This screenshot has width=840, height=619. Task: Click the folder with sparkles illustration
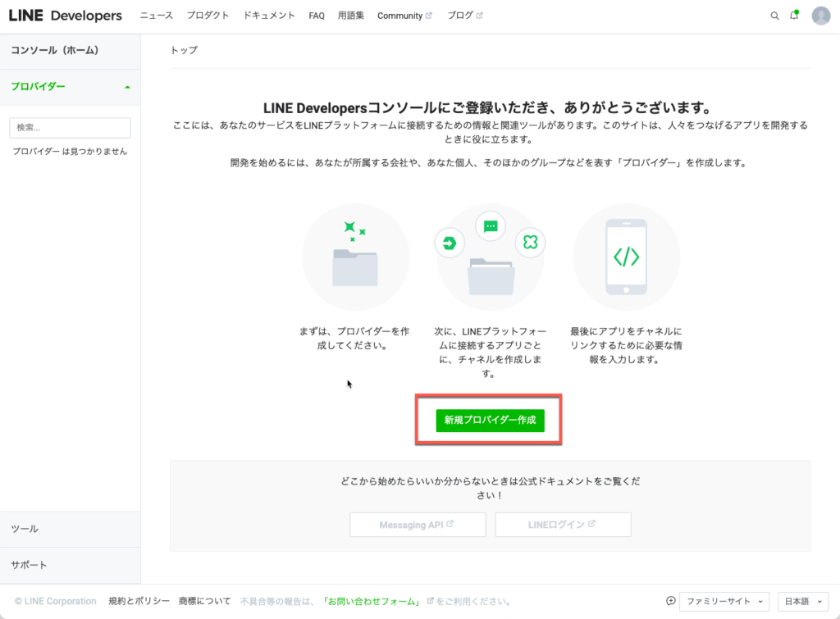click(x=355, y=257)
